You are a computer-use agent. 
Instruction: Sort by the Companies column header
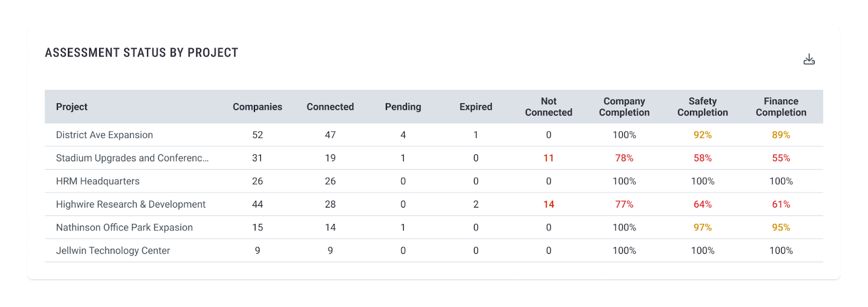pyautogui.click(x=257, y=107)
